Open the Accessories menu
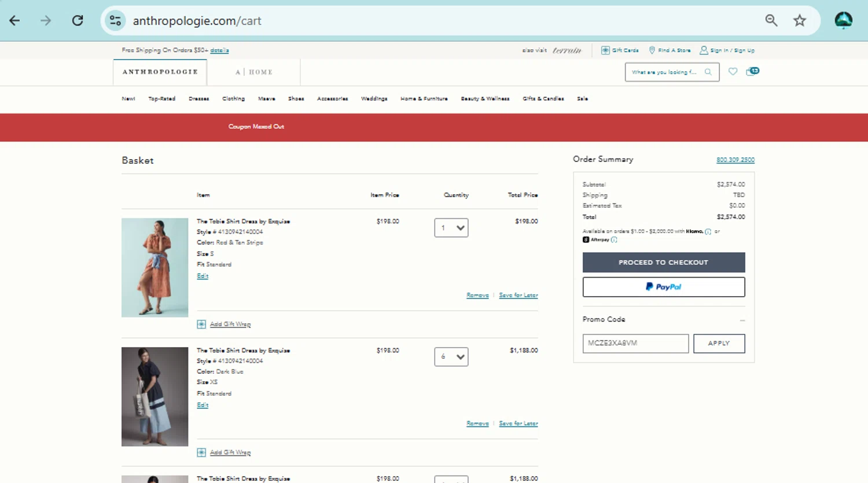The height and width of the screenshot is (483, 868). 332,99
